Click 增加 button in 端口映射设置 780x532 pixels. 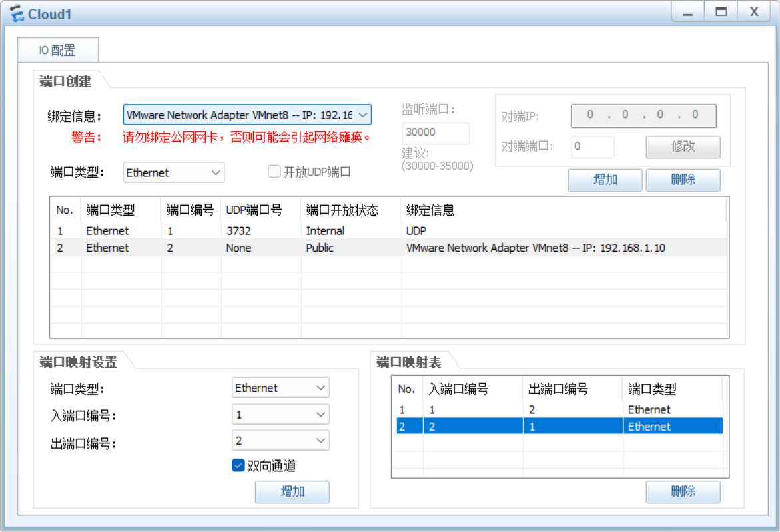click(x=292, y=492)
